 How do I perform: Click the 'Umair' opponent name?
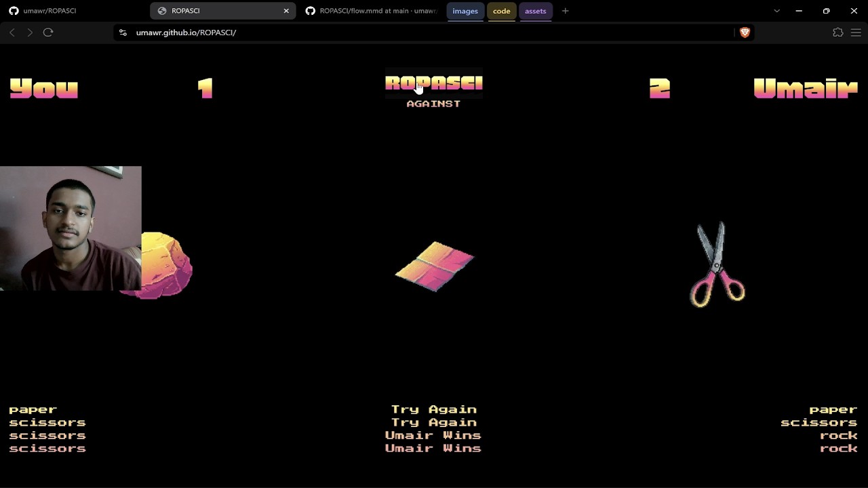pos(806,88)
